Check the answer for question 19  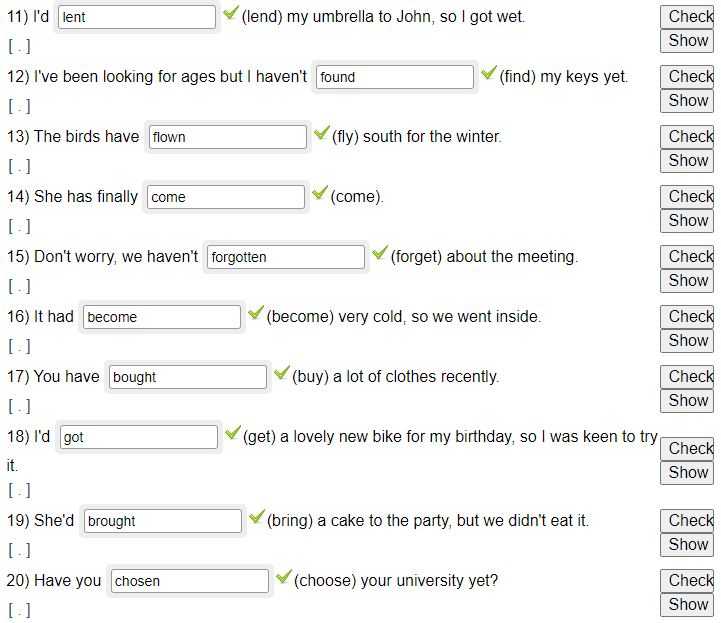(x=688, y=520)
